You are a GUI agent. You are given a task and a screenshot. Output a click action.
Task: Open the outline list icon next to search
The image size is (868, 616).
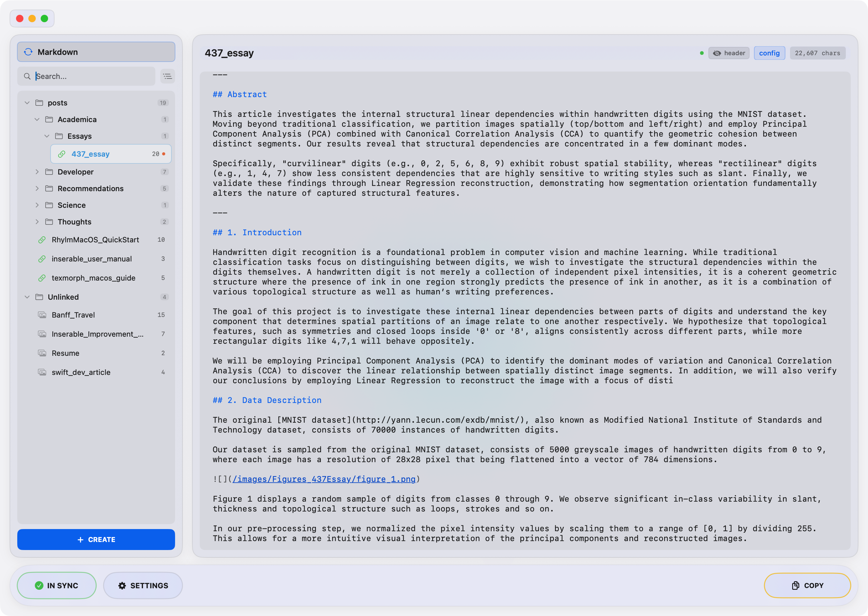167,76
